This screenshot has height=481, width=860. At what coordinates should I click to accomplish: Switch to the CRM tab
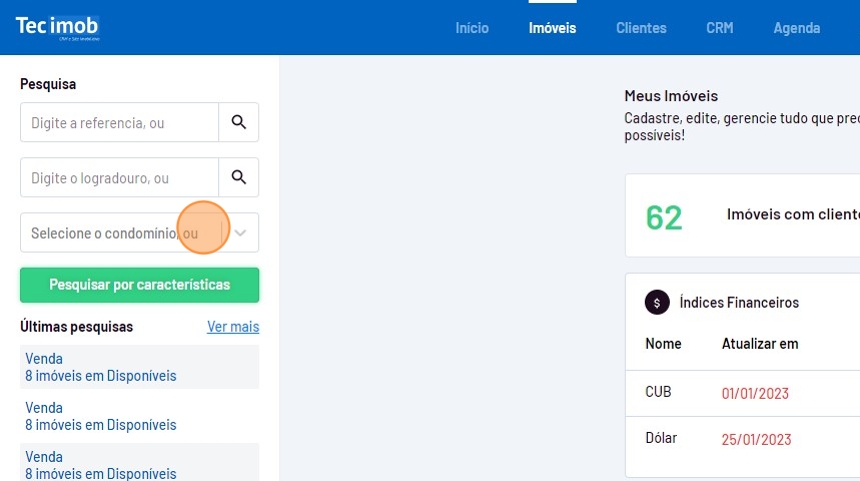point(719,28)
